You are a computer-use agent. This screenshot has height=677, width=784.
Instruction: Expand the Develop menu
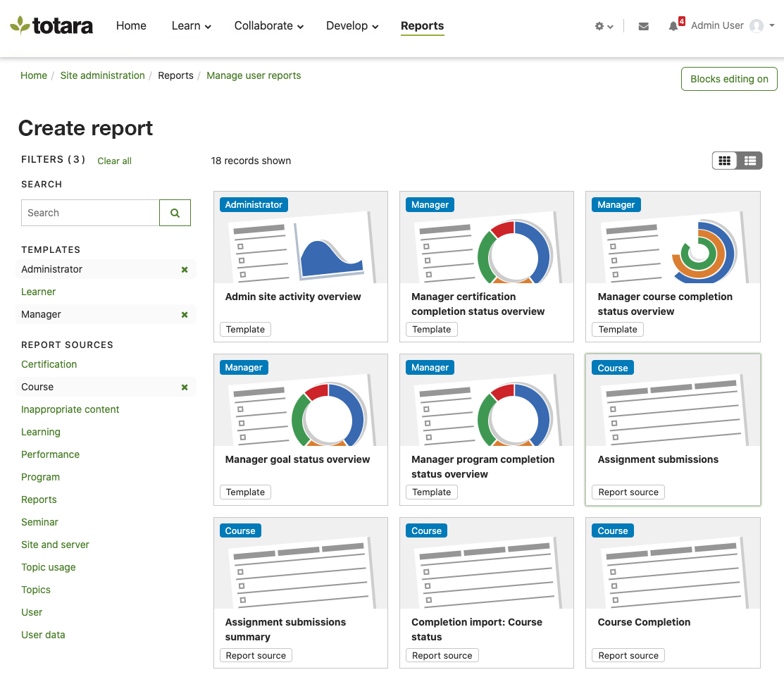click(x=351, y=26)
